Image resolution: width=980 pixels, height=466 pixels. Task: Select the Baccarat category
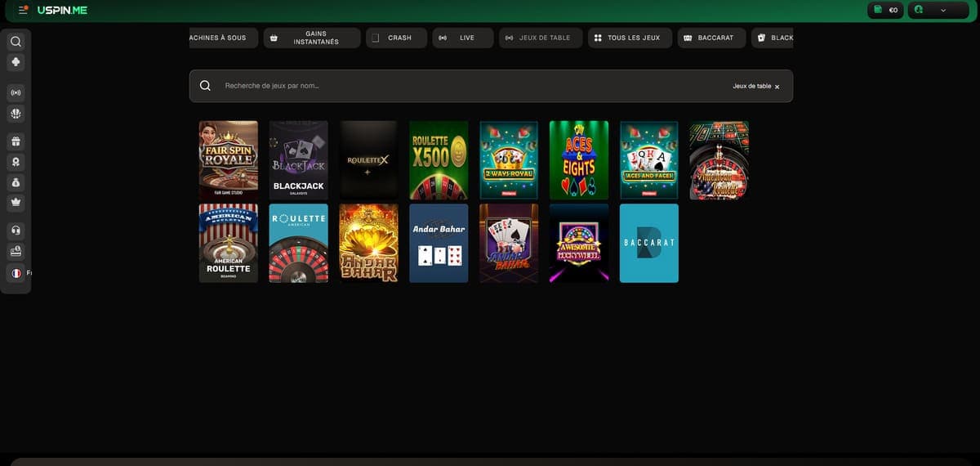pos(711,38)
